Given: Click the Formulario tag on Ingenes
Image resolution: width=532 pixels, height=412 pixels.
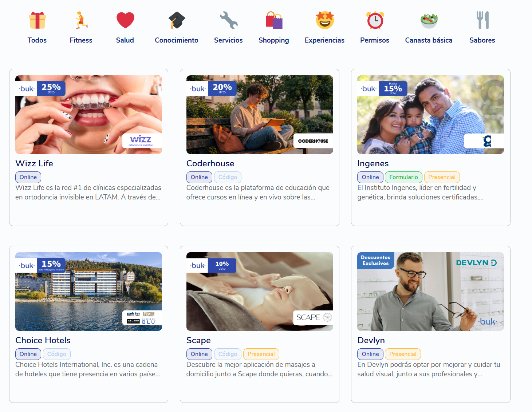Looking at the screenshot, I should [x=403, y=177].
